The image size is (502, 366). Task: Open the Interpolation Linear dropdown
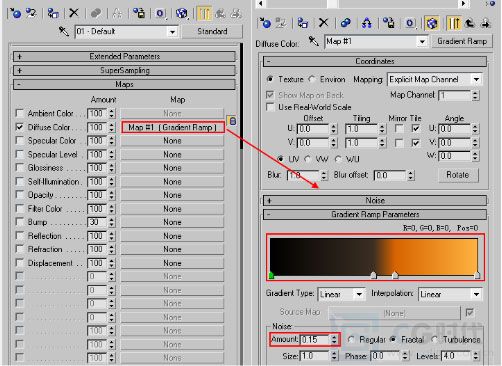pyautogui.click(x=450, y=294)
